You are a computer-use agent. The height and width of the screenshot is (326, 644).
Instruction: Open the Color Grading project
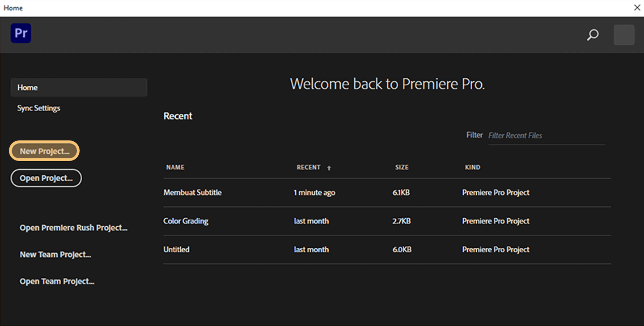[186, 221]
